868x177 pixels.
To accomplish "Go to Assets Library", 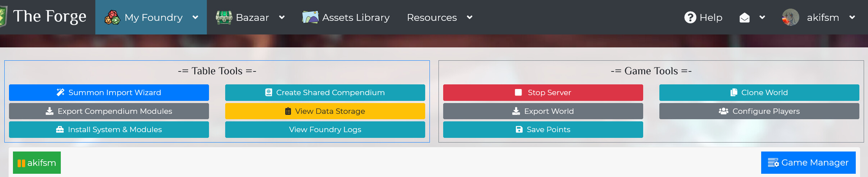I will click(355, 17).
